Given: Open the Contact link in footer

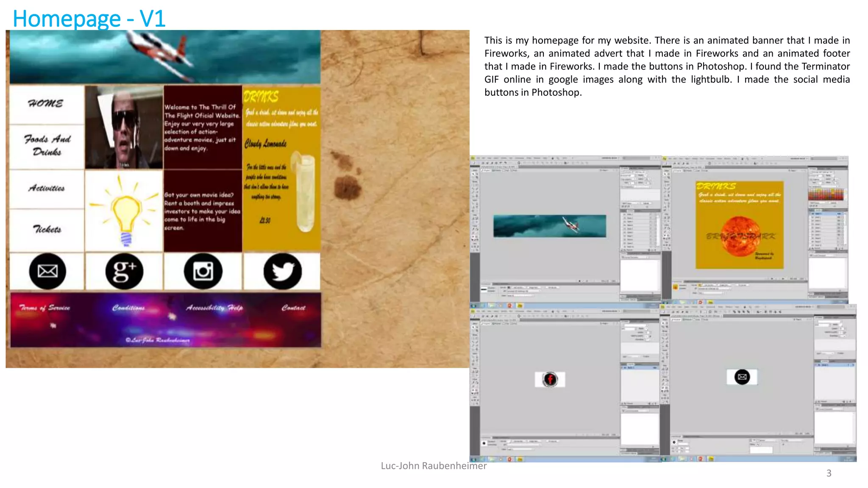Looking at the screenshot, I should coord(293,308).
